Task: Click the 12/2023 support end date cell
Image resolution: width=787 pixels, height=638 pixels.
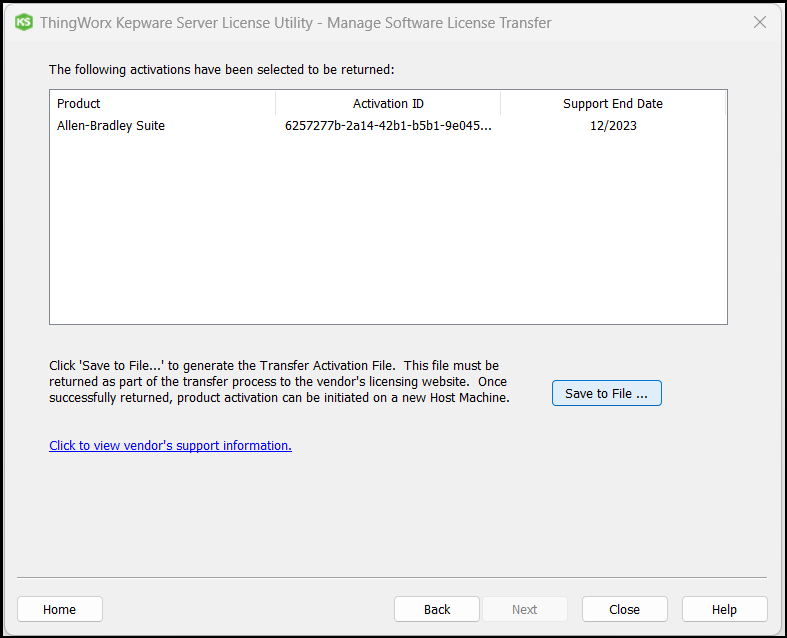Action: [612, 126]
